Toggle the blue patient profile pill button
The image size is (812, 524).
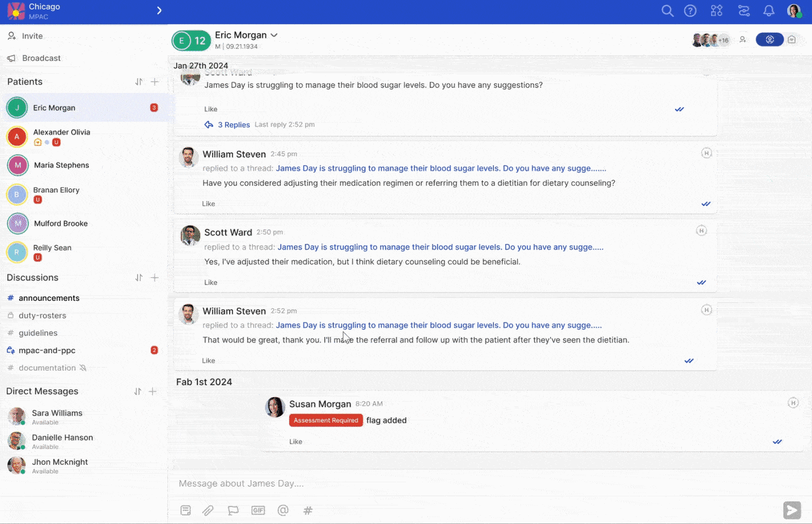769,39
